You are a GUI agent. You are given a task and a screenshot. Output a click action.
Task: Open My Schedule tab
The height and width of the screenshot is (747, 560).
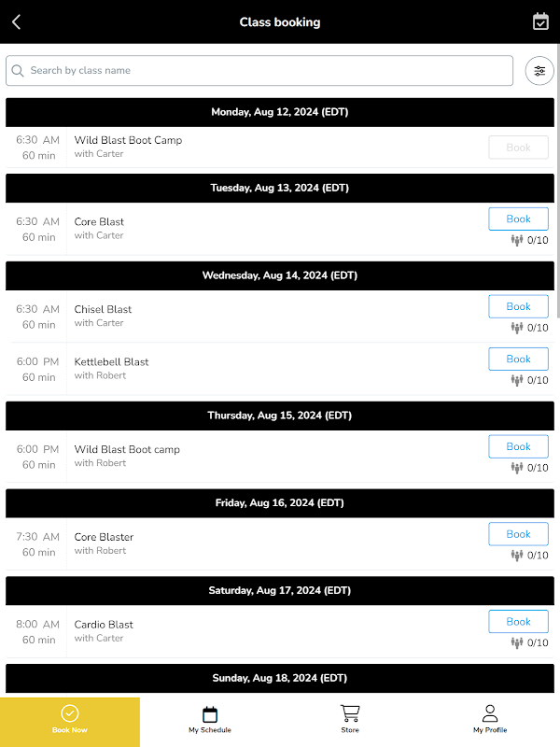coord(210,719)
